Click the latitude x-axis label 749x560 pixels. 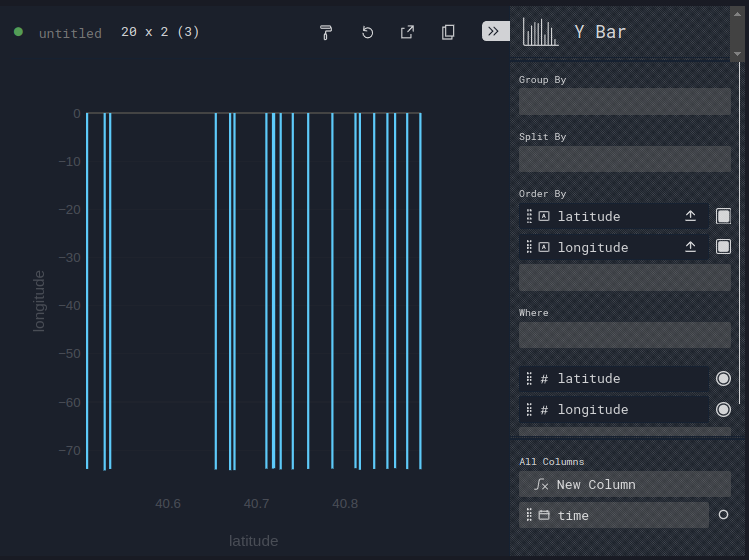(x=253, y=541)
